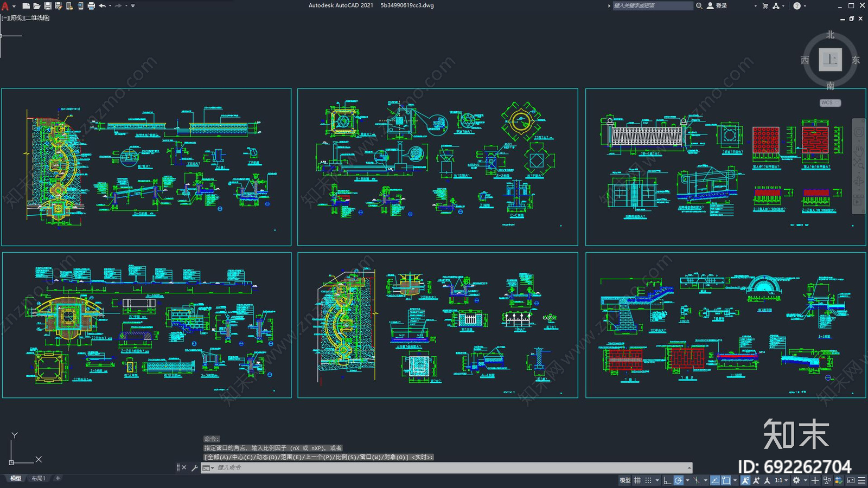
Task: Click the Open from Web & Mobile icon
Action: pos(69,6)
